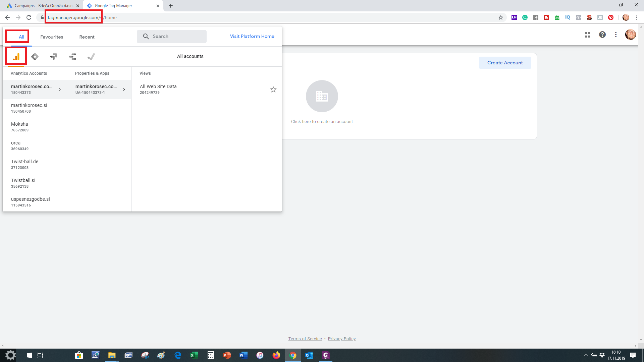
Task: Click the account search field
Action: (x=172, y=37)
